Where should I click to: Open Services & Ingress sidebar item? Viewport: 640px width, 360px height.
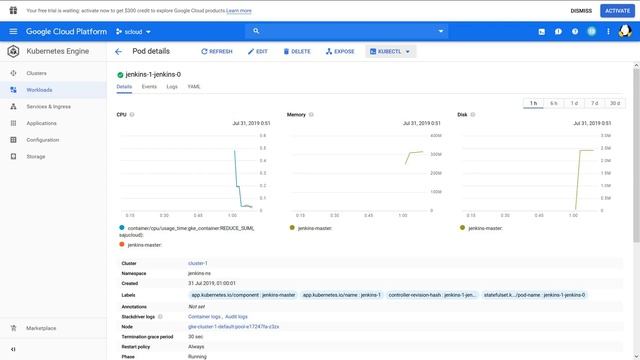pos(53,107)
